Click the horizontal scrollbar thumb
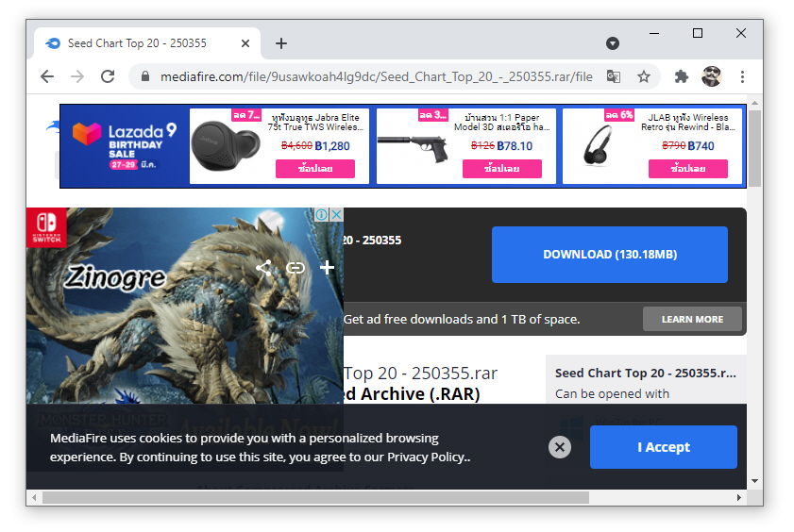The image size is (794, 532). [x=315, y=498]
